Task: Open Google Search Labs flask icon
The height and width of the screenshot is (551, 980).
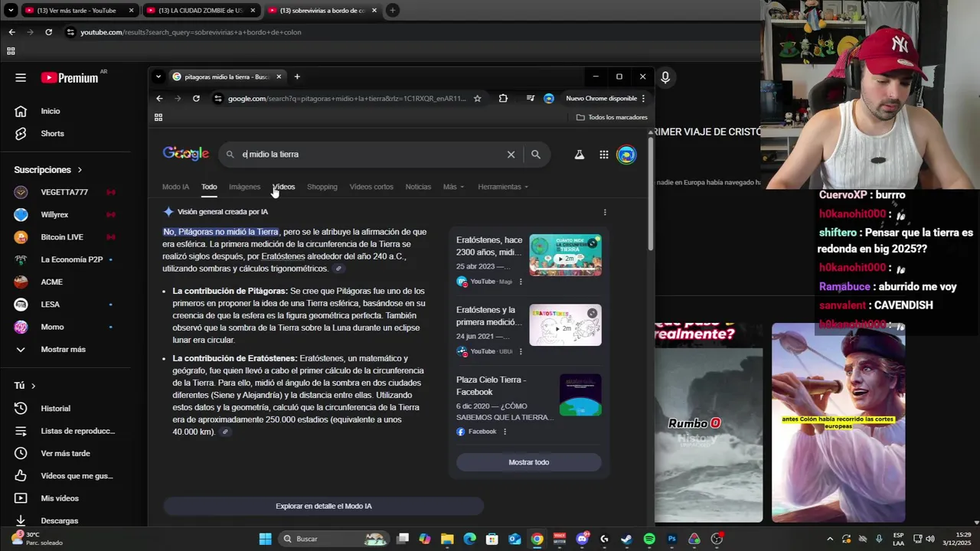Action: tap(580, 155)
